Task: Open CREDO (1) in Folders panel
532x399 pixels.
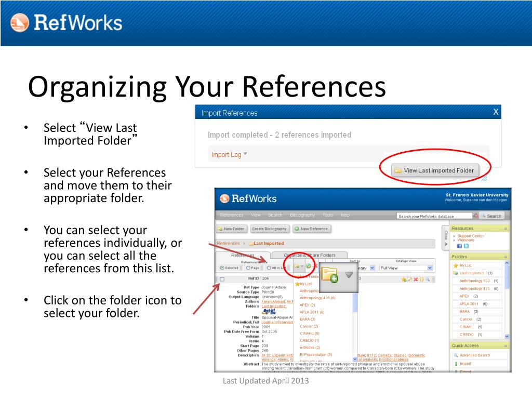Action: pos(471,335)
